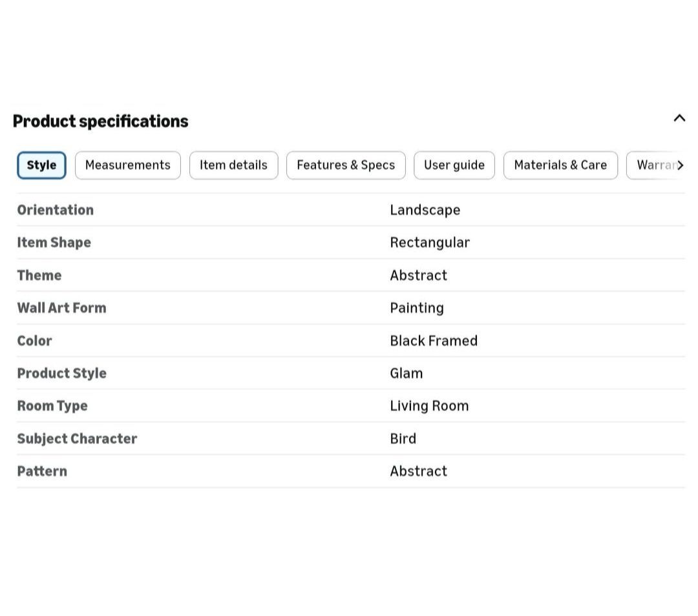The height and width of the screenshot is (616, 698).
Task: Select the Painting wall art form value
Action: pos(417,308)
